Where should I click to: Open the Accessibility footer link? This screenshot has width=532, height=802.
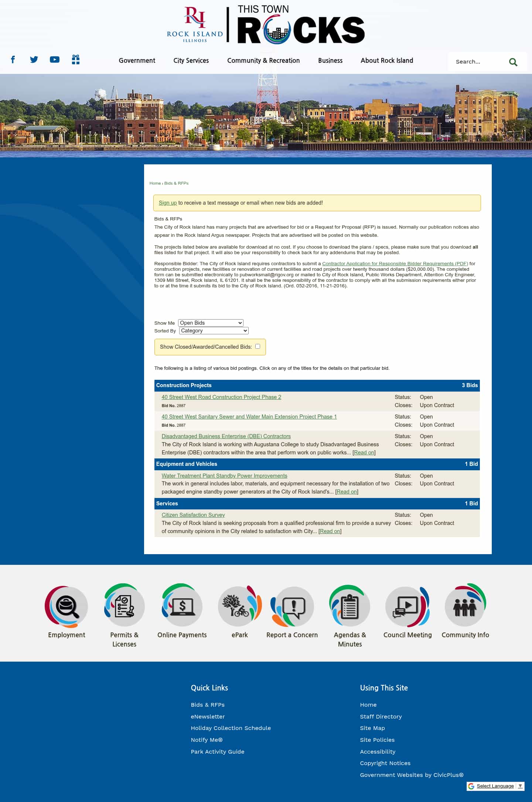(x=378, y=752)
